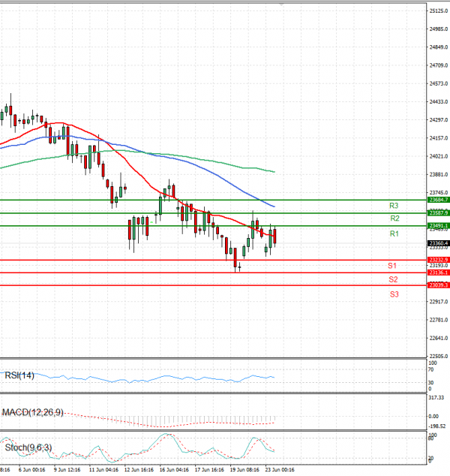Click the RSI scale value 70
This screenshot has height=476, width=450.
431,369
